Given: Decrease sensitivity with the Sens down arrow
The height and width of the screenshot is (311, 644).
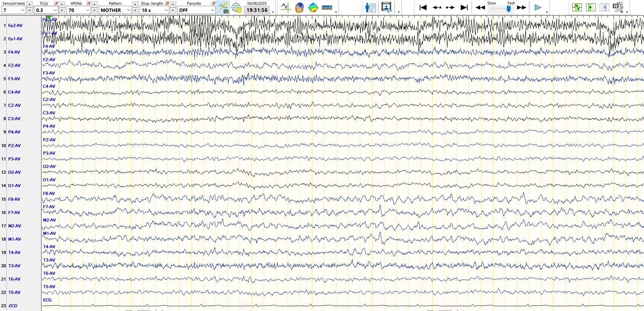Looking at the screenshot, I should click(29, 10).
